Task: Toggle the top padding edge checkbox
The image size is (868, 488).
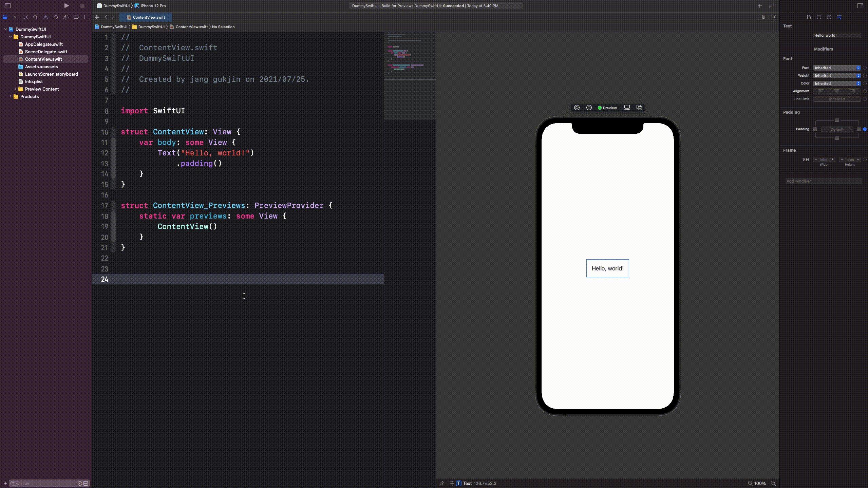Action: tap(837, 120)
